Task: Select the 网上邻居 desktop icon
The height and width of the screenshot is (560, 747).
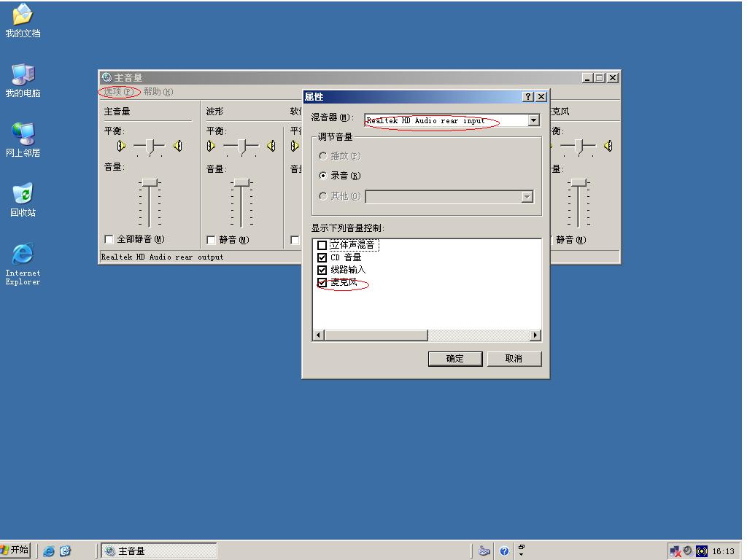Action: coord(23,140)
